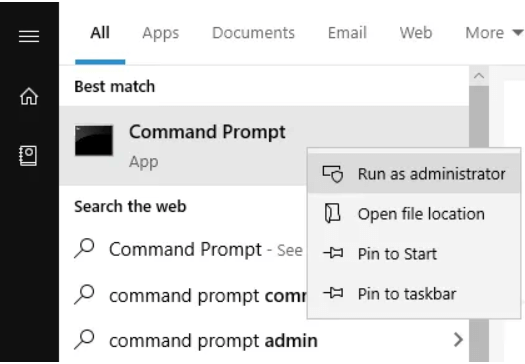Click the folder icon beside Open file location
525x364 pixels.
[x=332, y=213]
